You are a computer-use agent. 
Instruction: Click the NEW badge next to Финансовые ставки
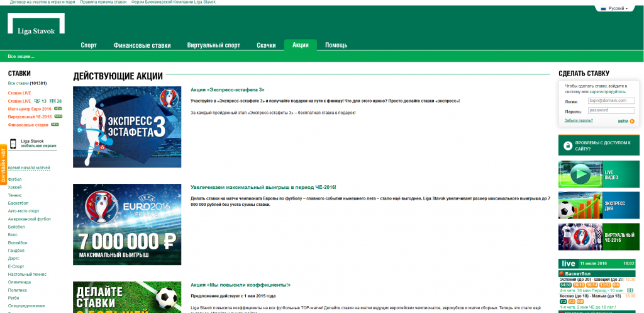55,124
